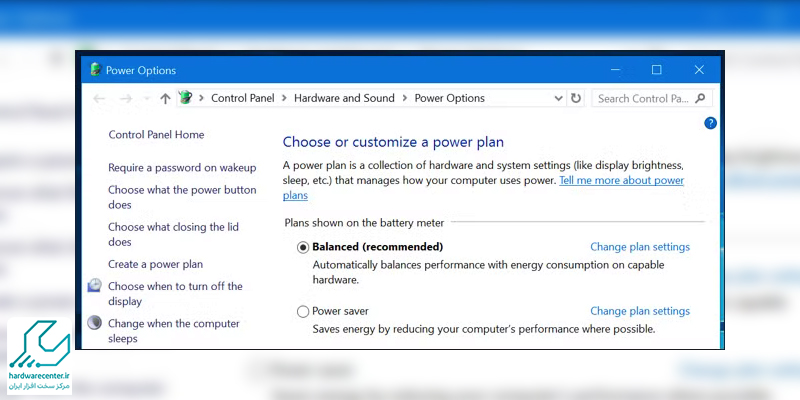Open help via the blue question mark
Screen dimensions: 800x400
[711, 123]
